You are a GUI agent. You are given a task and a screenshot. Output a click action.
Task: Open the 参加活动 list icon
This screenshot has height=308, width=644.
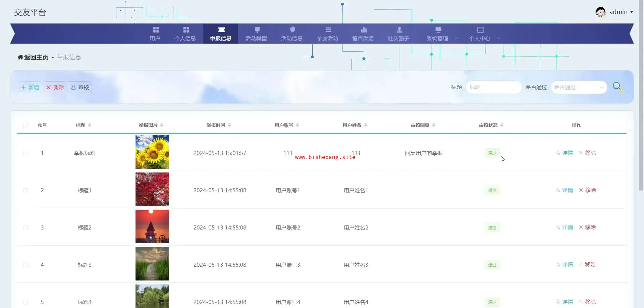[328, 30]
